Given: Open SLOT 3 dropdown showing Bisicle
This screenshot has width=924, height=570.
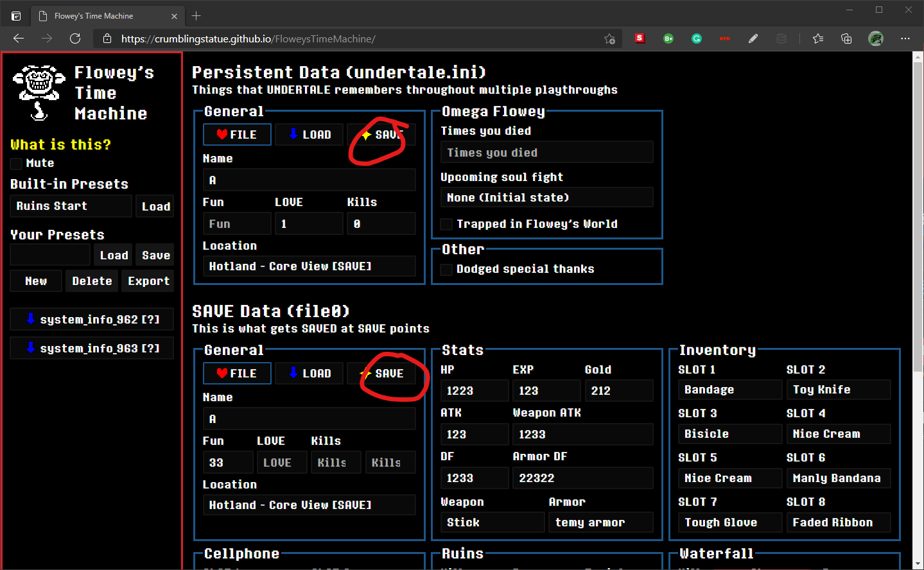Looking at the screenshot, I should coord(730,434).
